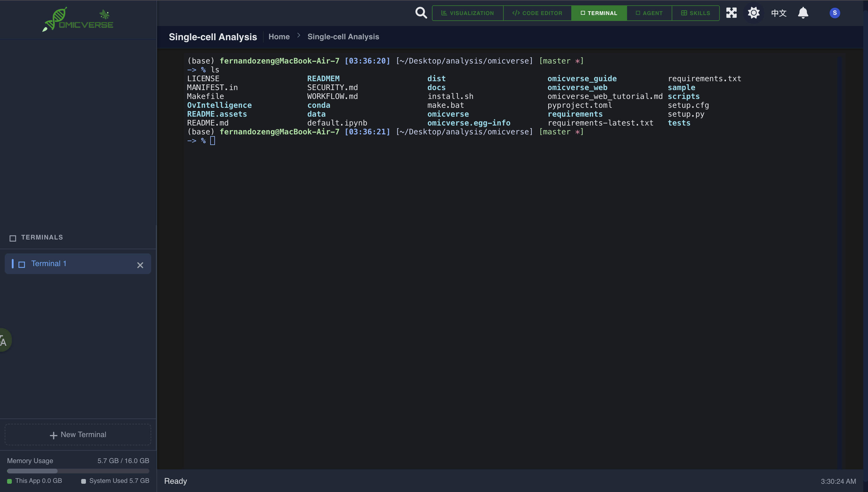Switch to the Agent tab

(649, 13)
